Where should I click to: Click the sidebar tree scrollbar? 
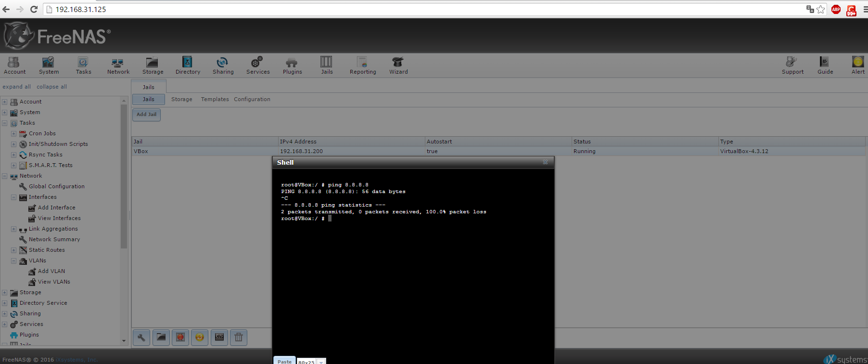tap(124, 176)
